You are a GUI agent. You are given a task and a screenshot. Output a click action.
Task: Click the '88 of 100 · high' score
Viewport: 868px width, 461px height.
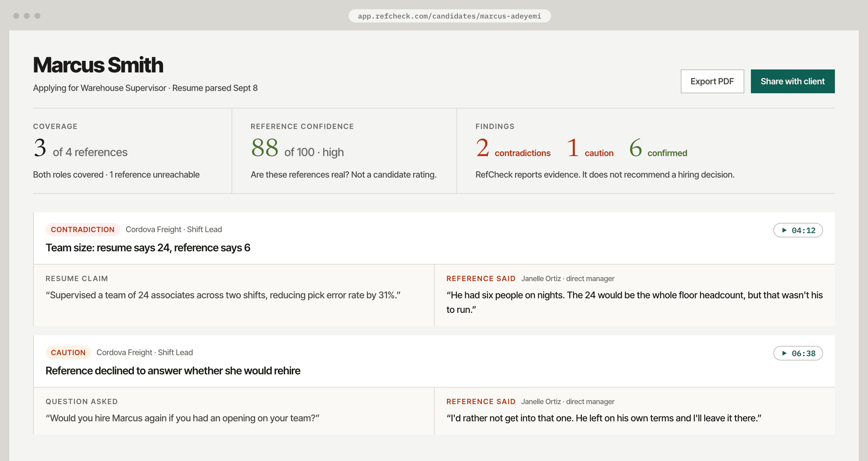(x=297, y=148)
